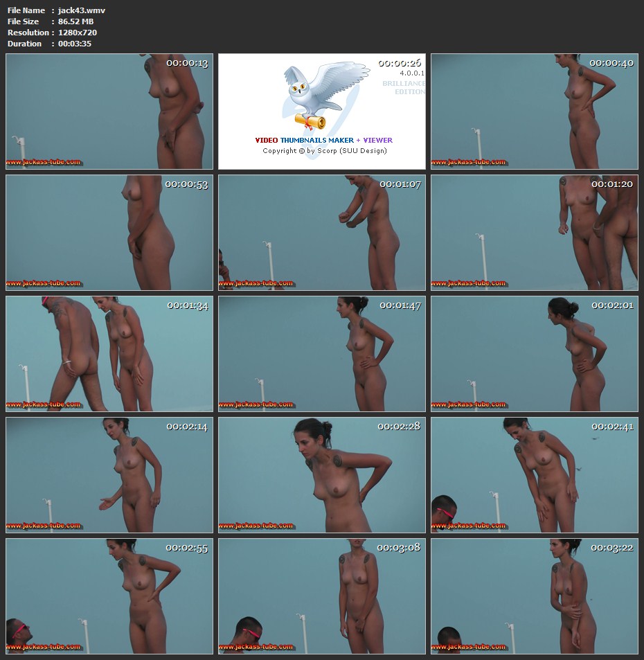Open the thumbnail stamped 00:00:13
Screen dimensions: 644x660
pos(109,112)
